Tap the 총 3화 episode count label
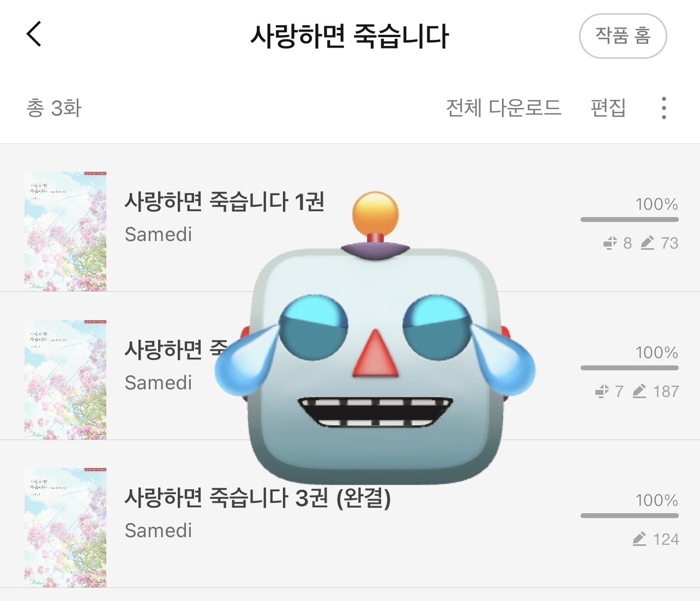Image resolution: width=700 pixels, height=601 pixels. 54,108
